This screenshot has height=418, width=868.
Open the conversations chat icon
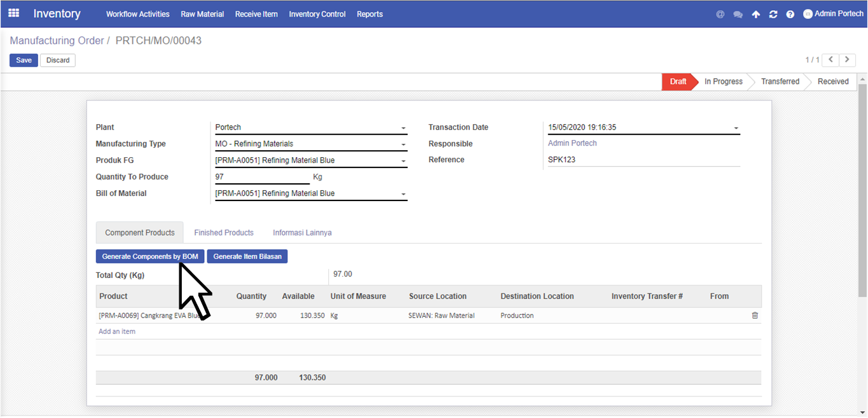(x=738, y=14)
